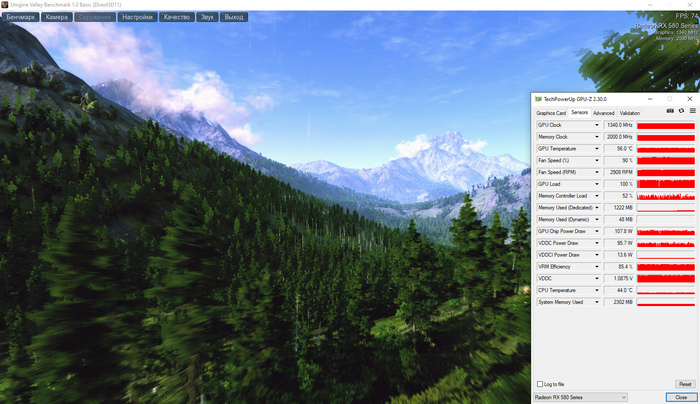Viewport: 700px width, 404px height.
Task: Expand the VRM Efficiency dropdown
Action: coord(596,267)
